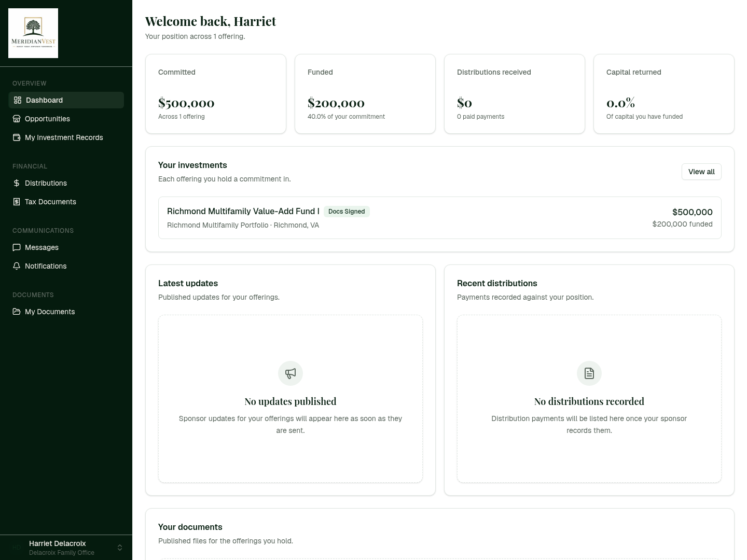
Task: Click the 'No distributions recorded' message
Action: click(589, 401)
